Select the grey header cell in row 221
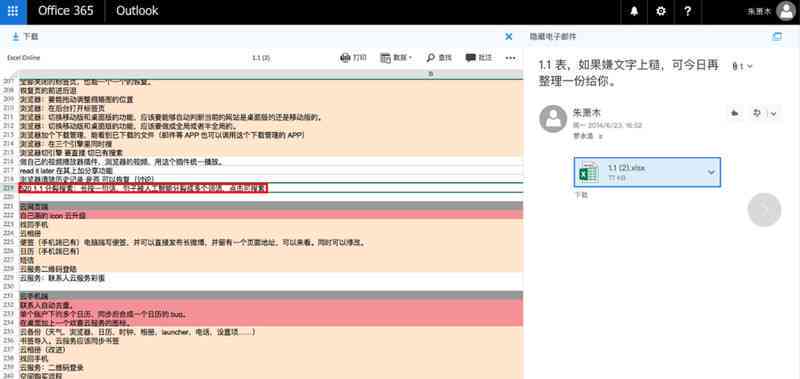Screen dimensions: 800x379 pyautogui.click(x=271, y=206)
